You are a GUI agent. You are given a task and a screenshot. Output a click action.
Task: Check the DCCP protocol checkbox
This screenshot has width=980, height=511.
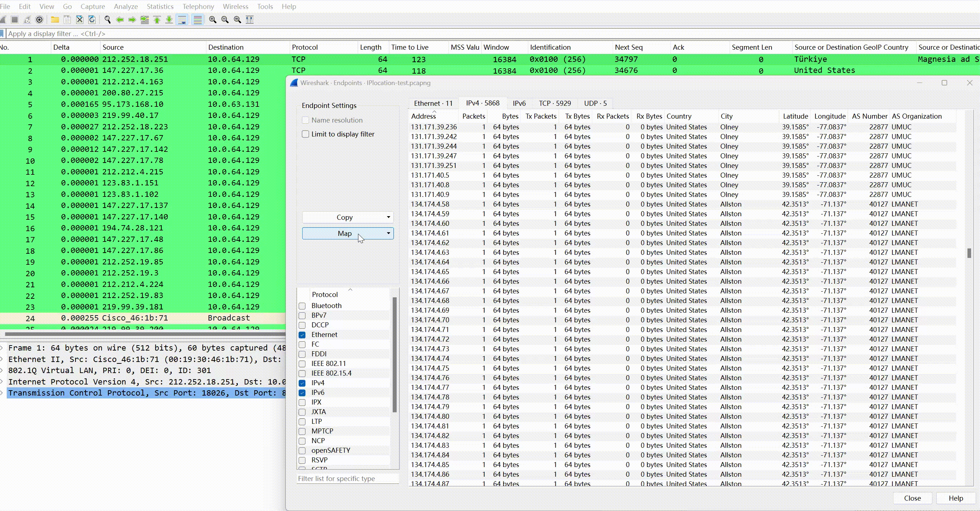[x=303, y=326]
